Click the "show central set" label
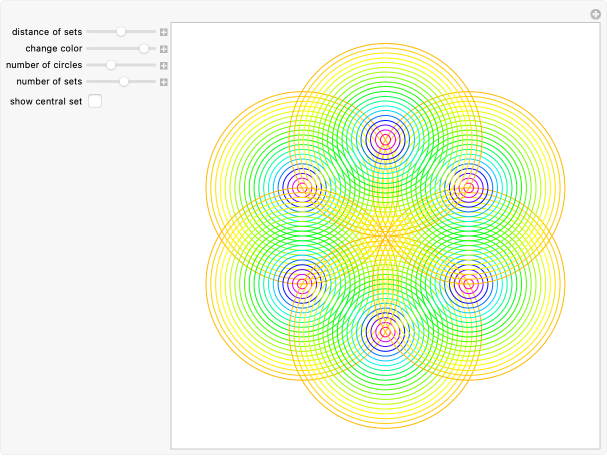607x456 pixels. 46,101
